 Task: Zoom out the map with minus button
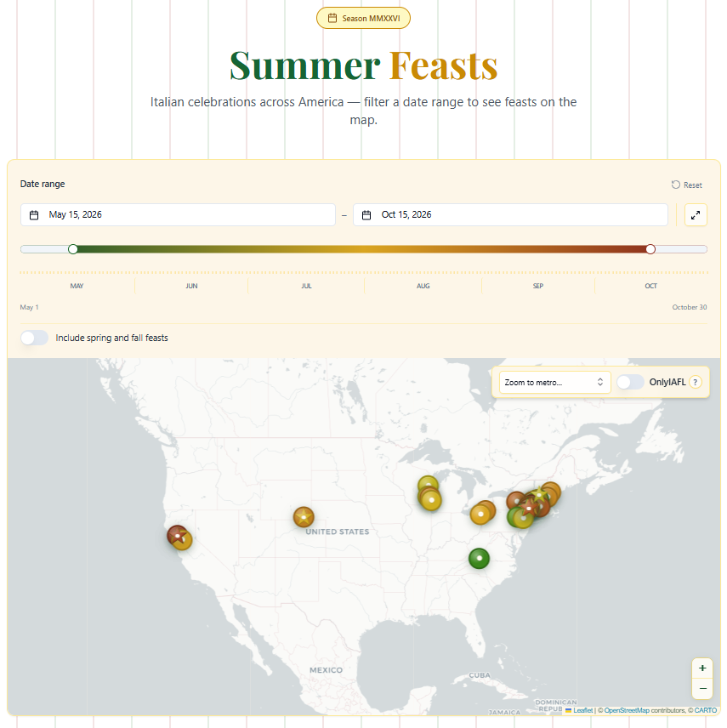(x=702, y=689)
